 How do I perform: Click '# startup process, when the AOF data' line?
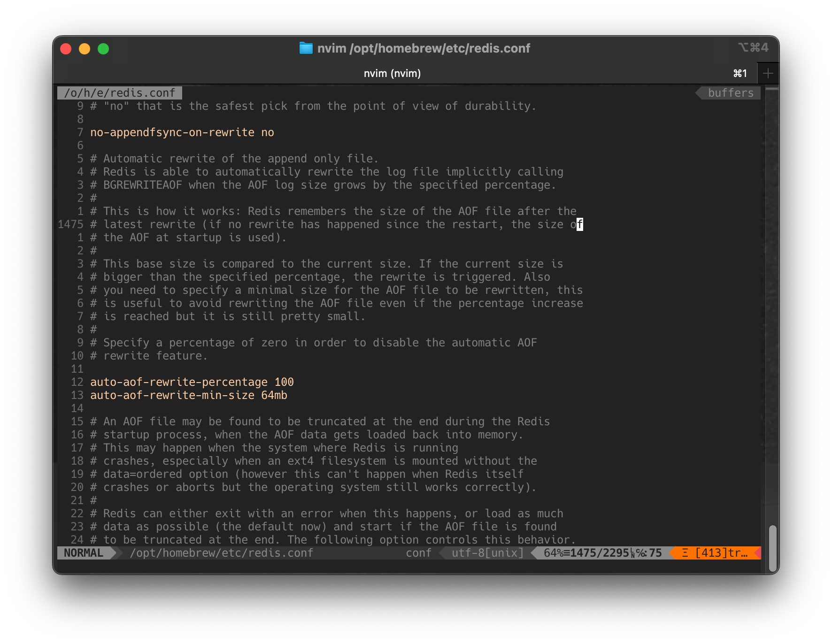307,435
